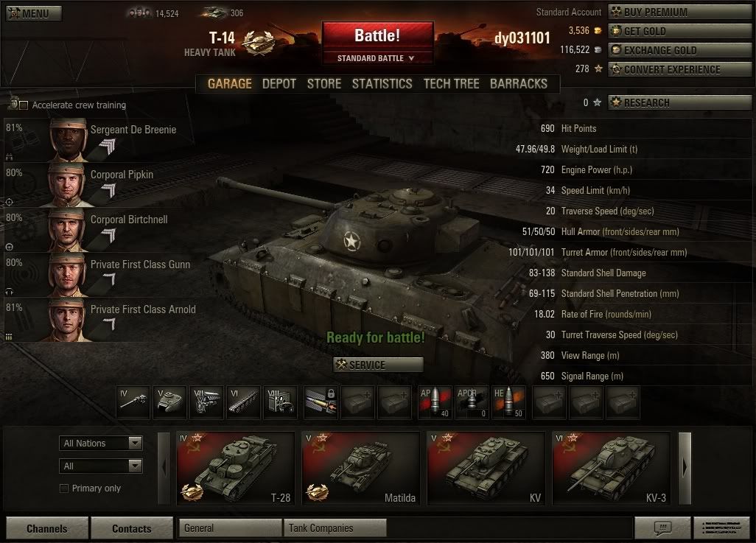Click the red Battle! button
756x543 pixels.
point(377,35)
